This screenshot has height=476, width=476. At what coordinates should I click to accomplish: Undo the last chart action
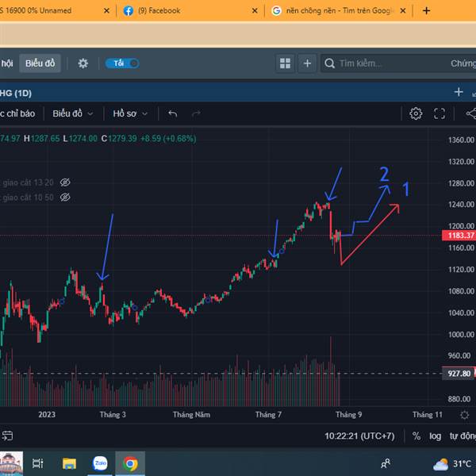click(x=173, y=113)
